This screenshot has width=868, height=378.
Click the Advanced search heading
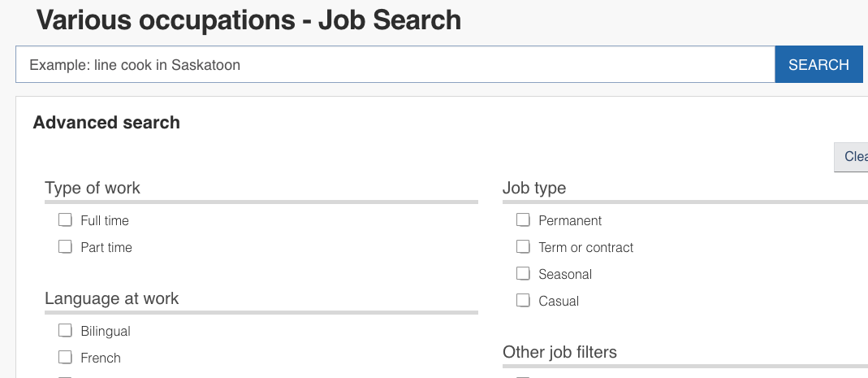[106, 123]
